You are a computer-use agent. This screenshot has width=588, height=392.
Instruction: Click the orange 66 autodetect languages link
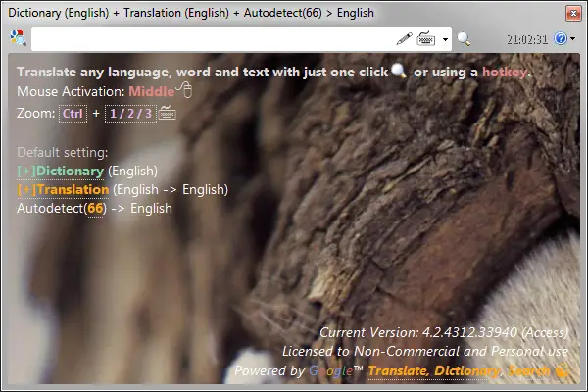click(x=95, y=208)
